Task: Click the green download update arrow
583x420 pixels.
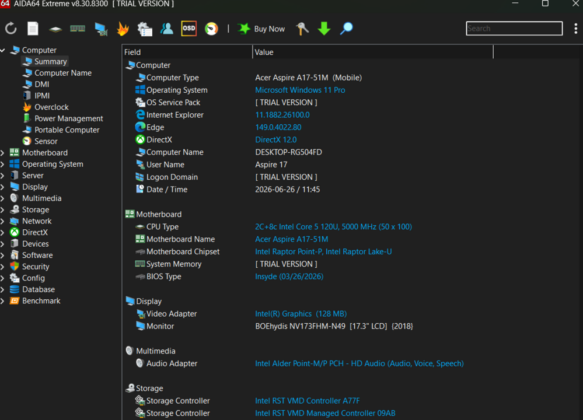Action: point(324,29)
